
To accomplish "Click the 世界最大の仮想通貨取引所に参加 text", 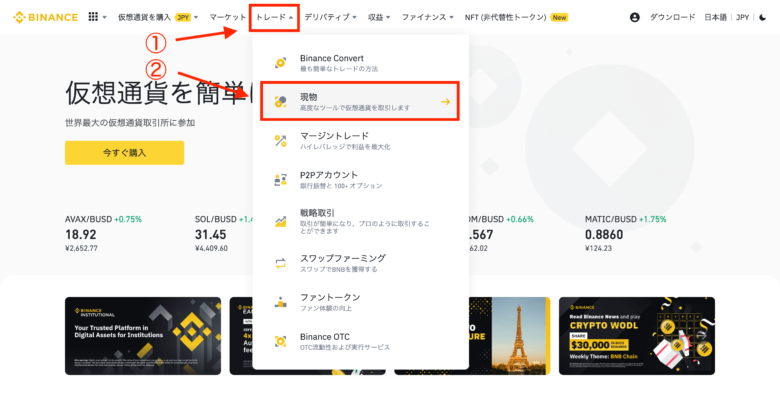I will (x=130, y=122).
